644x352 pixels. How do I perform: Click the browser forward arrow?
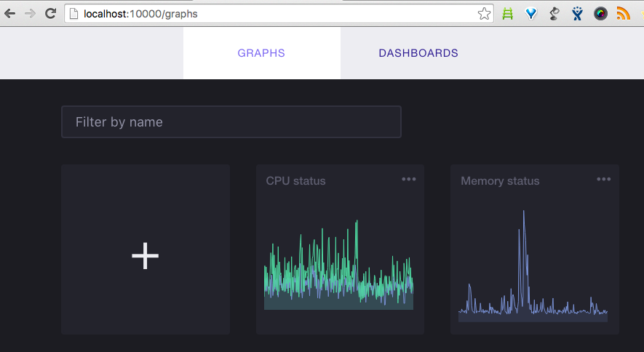coord(30,14)
